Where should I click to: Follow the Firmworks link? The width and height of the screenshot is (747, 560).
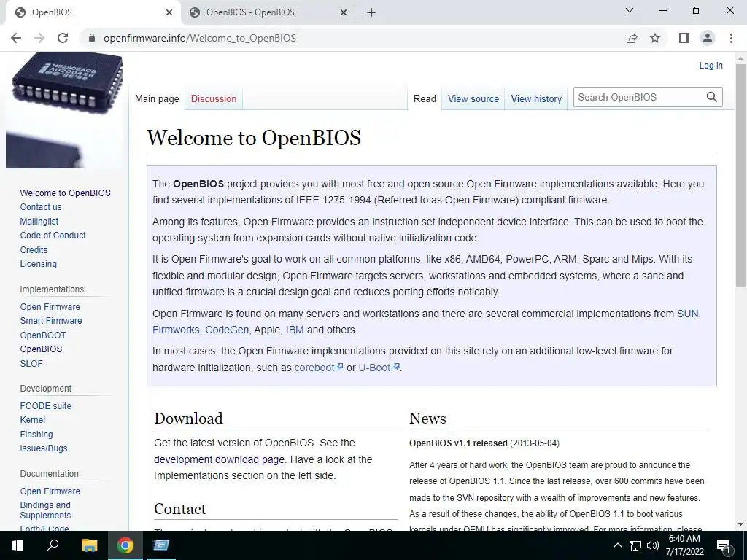[176, 330]
